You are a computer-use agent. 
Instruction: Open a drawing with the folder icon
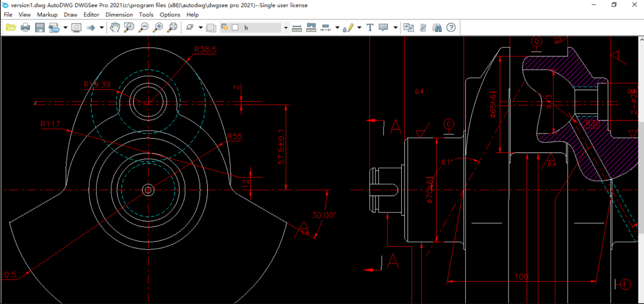[x=11, y=27]
